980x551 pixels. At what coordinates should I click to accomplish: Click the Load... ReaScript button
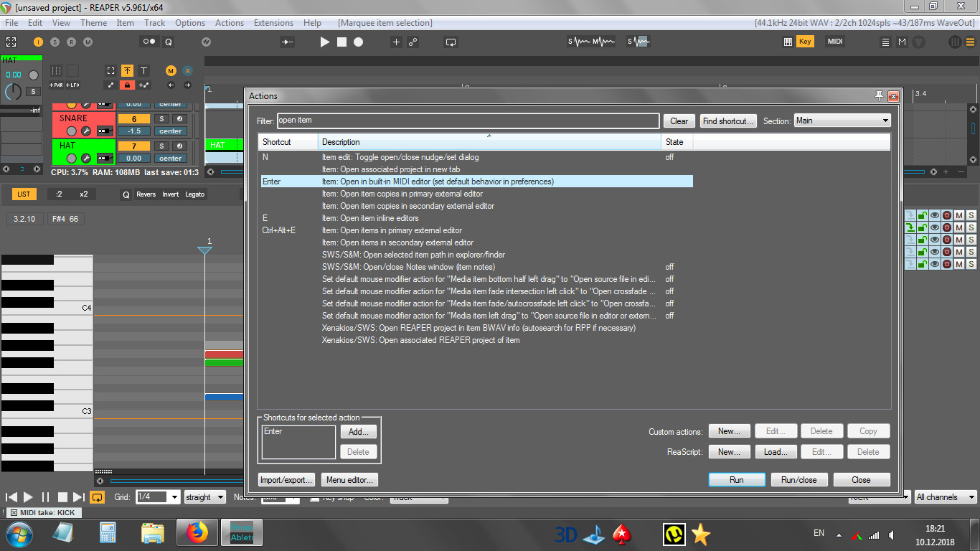pos(776,452)
